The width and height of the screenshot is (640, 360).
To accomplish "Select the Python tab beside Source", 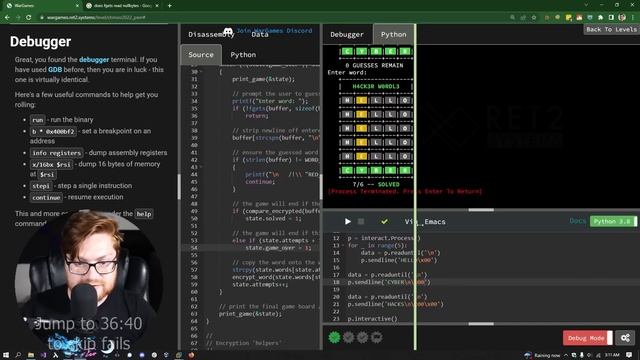I will point(243,55).
